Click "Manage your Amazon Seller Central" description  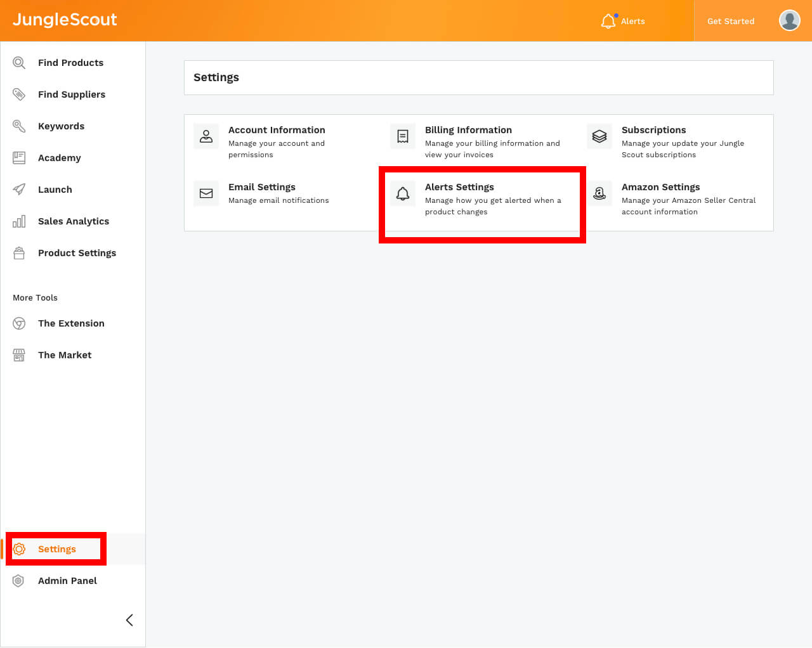(688, 206)
